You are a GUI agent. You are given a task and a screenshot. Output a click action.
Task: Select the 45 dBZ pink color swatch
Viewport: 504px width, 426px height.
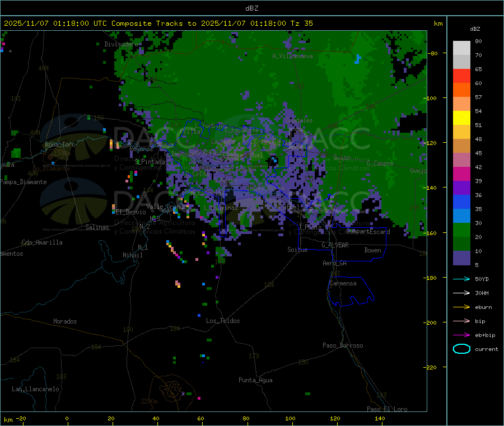[x=461, y=160]
